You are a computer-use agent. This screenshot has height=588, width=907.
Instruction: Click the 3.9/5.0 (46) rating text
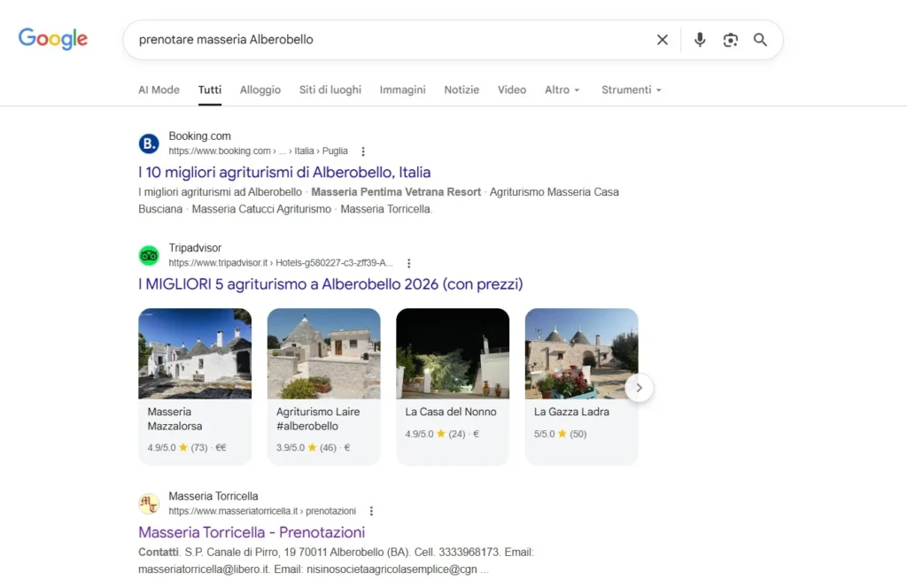tap(313, 447)
